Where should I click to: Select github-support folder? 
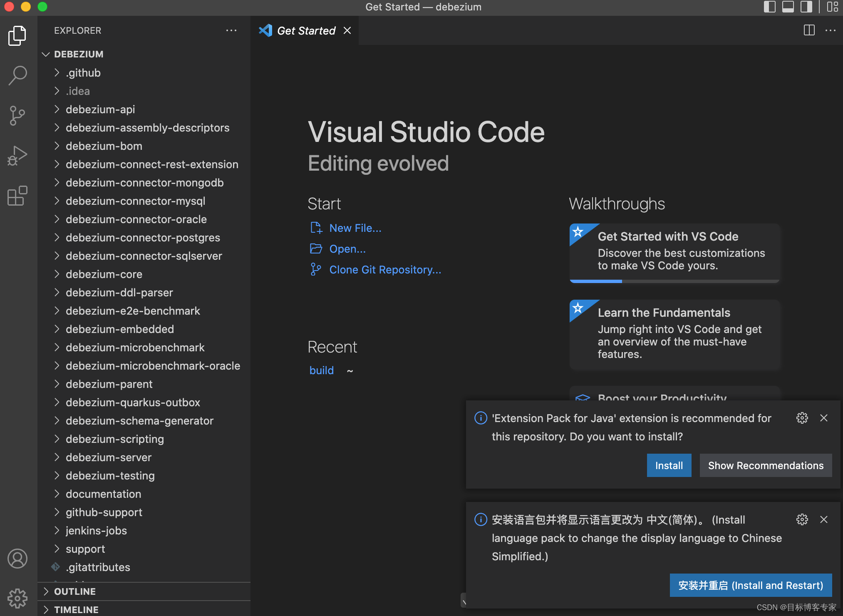(144, 512)
